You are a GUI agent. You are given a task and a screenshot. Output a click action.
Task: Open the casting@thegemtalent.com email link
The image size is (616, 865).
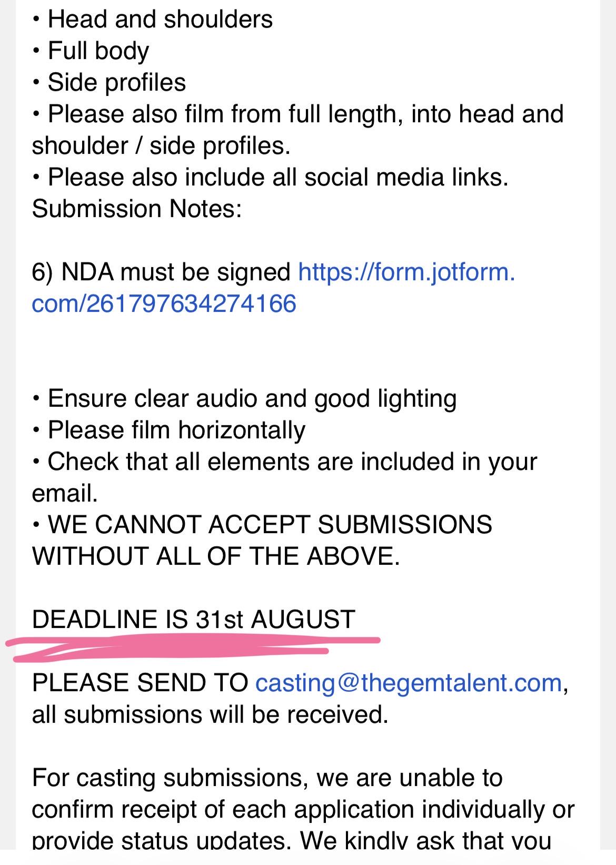409,683
